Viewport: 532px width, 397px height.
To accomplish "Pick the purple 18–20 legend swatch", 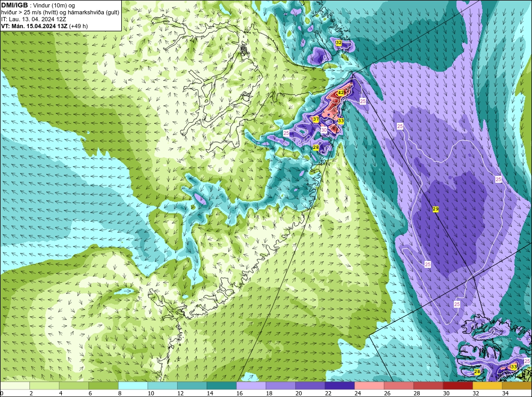I will 280,385.
